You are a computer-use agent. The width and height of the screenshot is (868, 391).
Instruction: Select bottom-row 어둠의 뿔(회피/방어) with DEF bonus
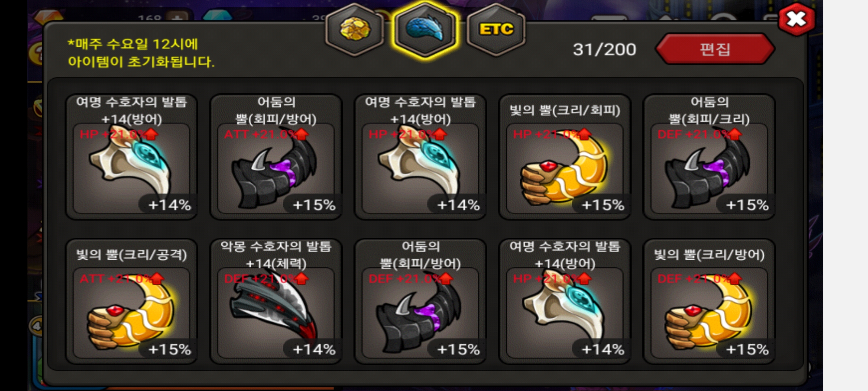pos(420,301)
